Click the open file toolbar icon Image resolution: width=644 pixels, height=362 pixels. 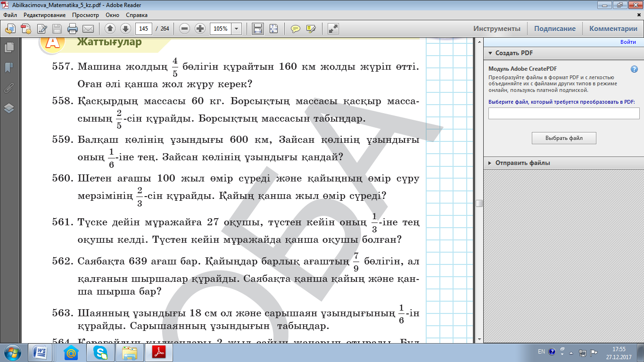pyautogui.click(x=10, y=29)
